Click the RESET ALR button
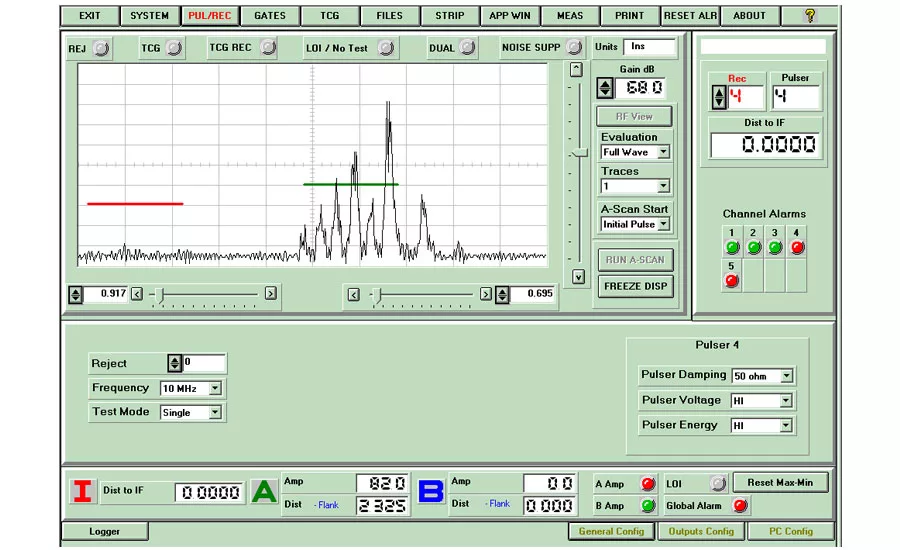Screen dimensions: 900x550 (x=690, y=16)
